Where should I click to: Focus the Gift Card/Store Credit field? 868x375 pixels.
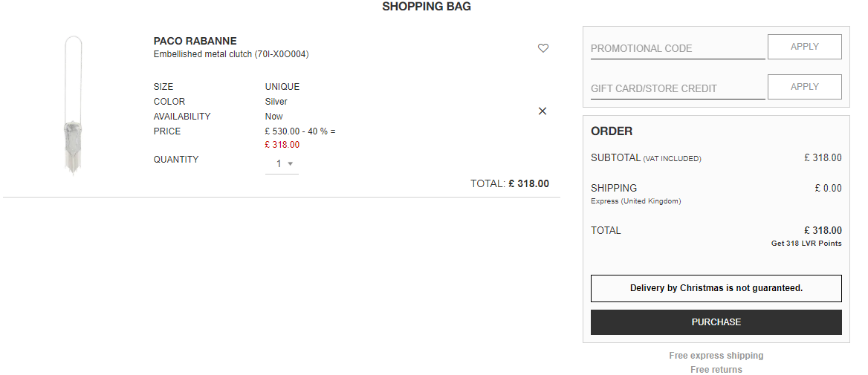[678, 88]
